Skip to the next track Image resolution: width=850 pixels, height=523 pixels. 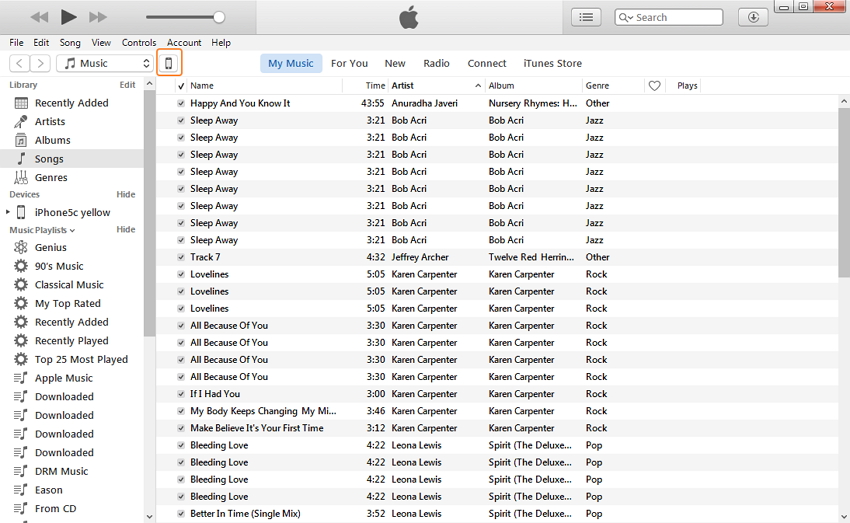pyautogui.click(x=98, y=17)
